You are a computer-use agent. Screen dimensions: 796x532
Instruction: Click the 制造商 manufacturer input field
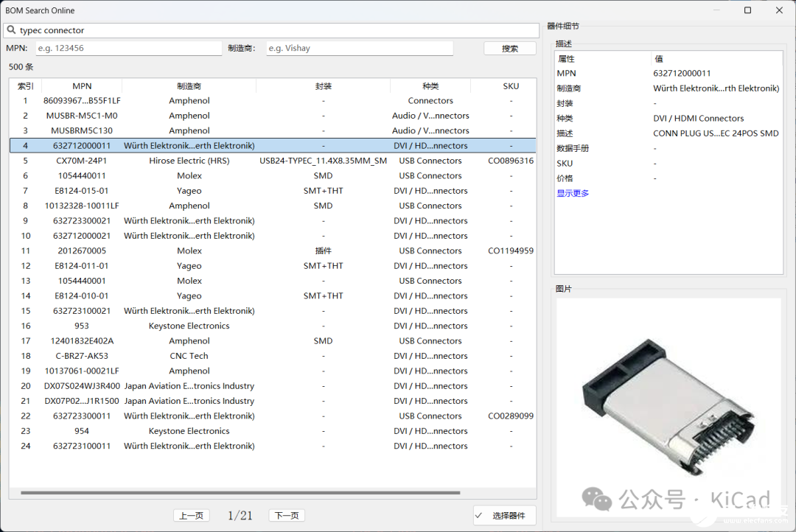click(360, 48)
